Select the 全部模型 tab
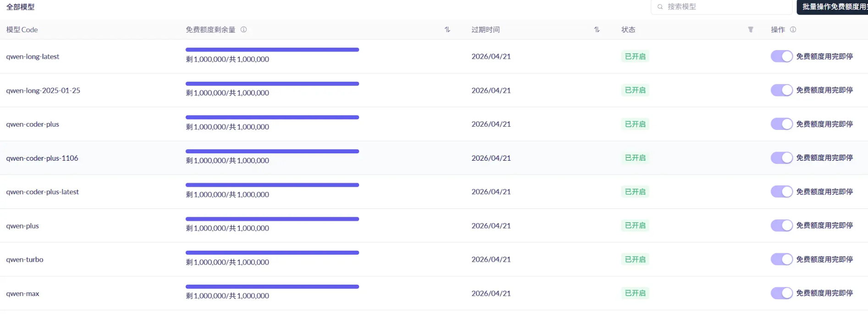 click(20, 7)
